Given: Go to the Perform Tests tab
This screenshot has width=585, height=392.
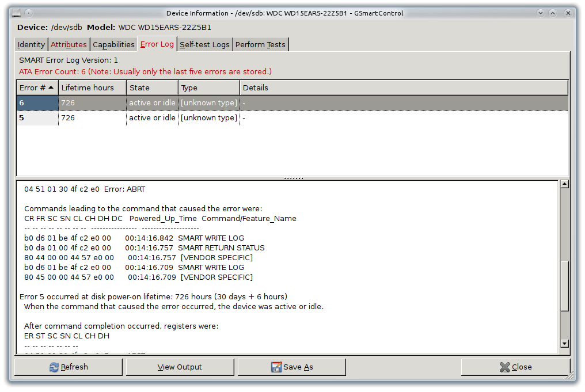Looking at the screenshot, I should click(x=260, y=44).
